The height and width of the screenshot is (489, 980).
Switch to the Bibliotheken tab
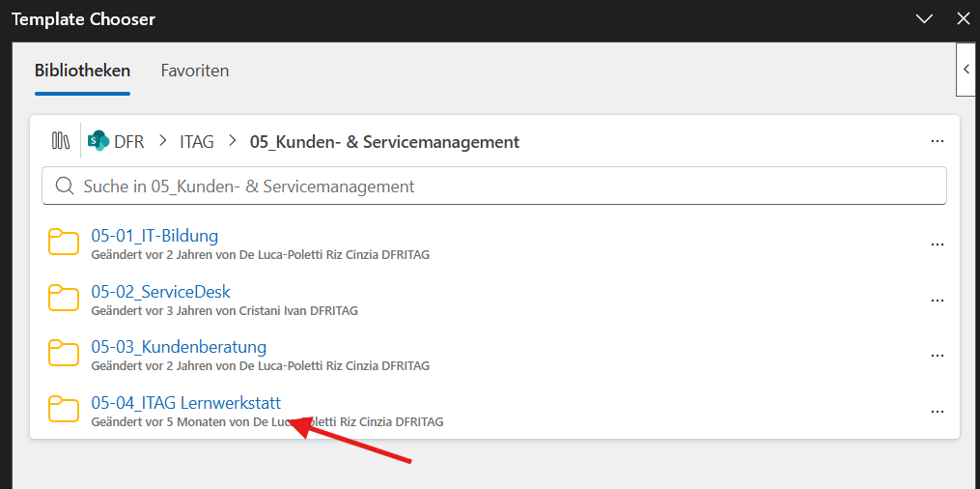[x=82, y=71]
